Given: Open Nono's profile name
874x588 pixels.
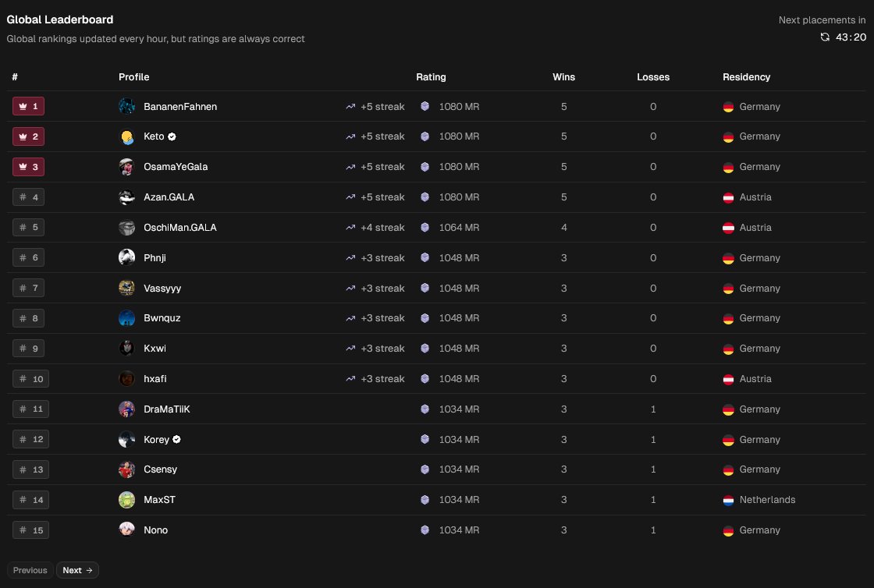Looking at the screenshot, I should (x=155, y=530).
